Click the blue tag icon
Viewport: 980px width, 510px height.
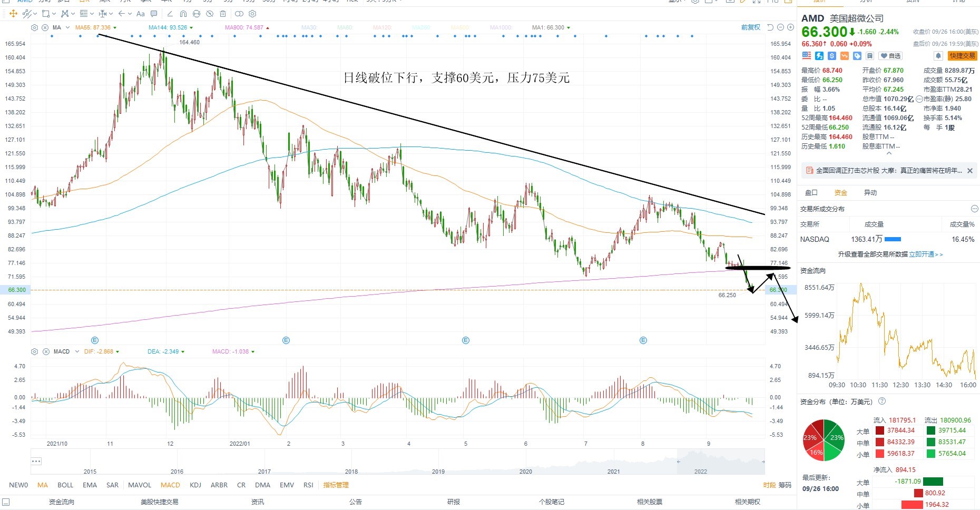tap(857, 55)
